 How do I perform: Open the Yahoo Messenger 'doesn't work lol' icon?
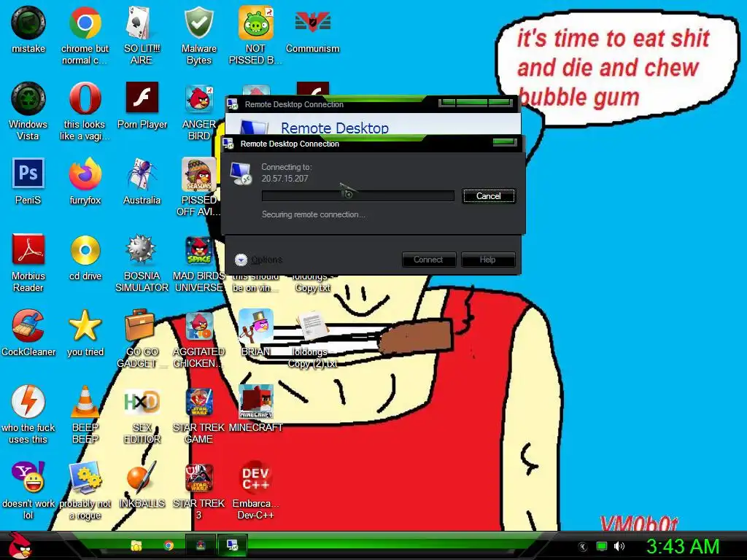(28, 490)
